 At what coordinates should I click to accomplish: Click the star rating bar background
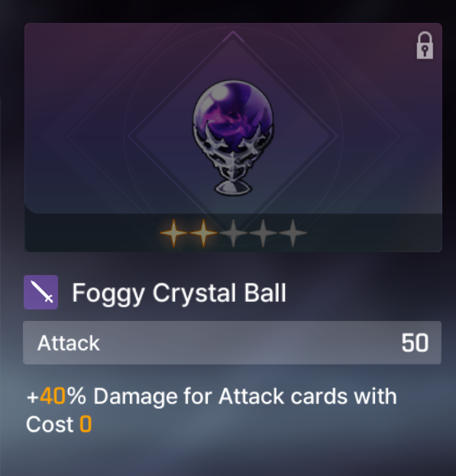pyautogui.click(x=233, y=233)
